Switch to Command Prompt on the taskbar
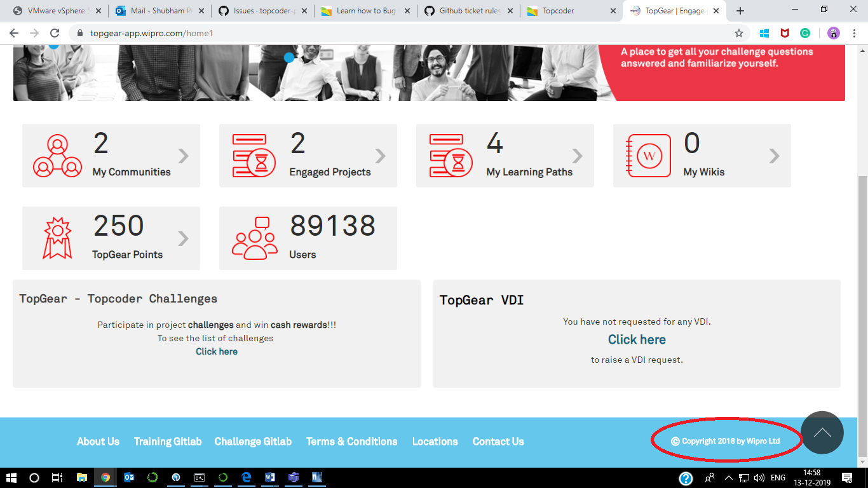The image size is (868, 488). coord(200,477)
